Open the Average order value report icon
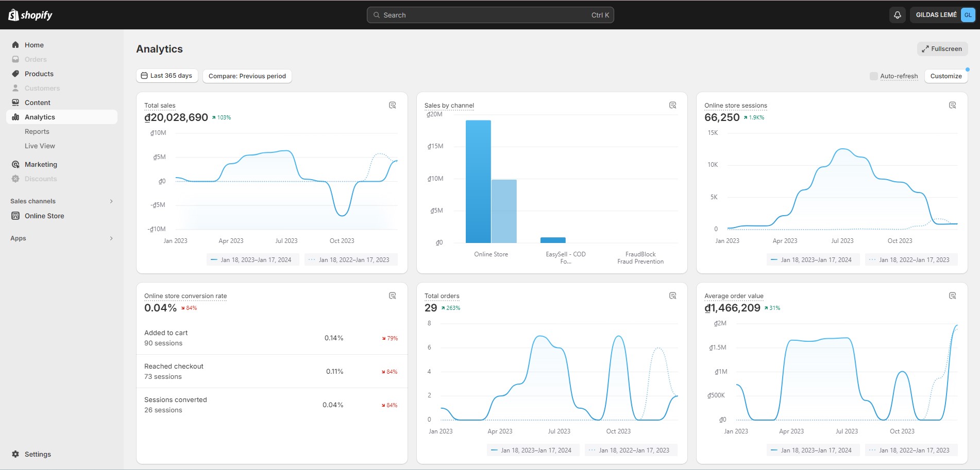 click(953, 295)
